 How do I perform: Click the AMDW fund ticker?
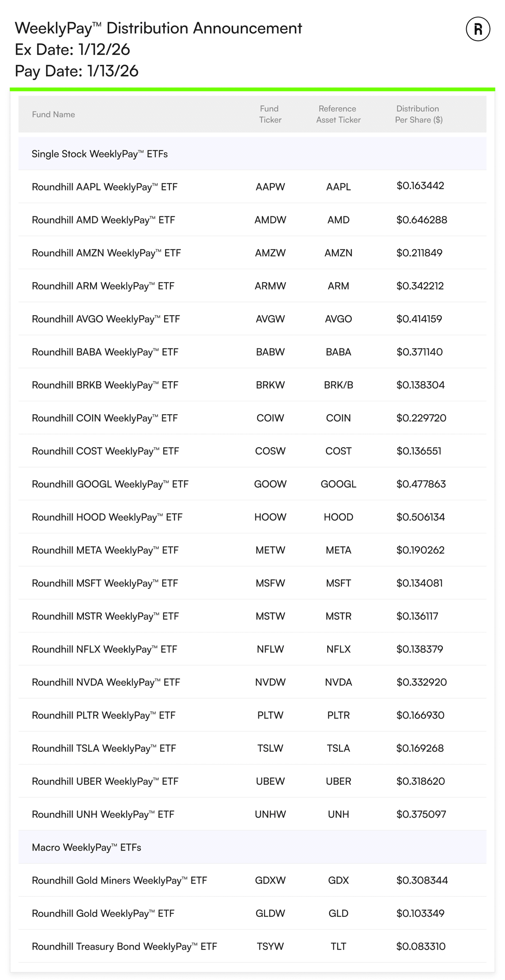270,220
